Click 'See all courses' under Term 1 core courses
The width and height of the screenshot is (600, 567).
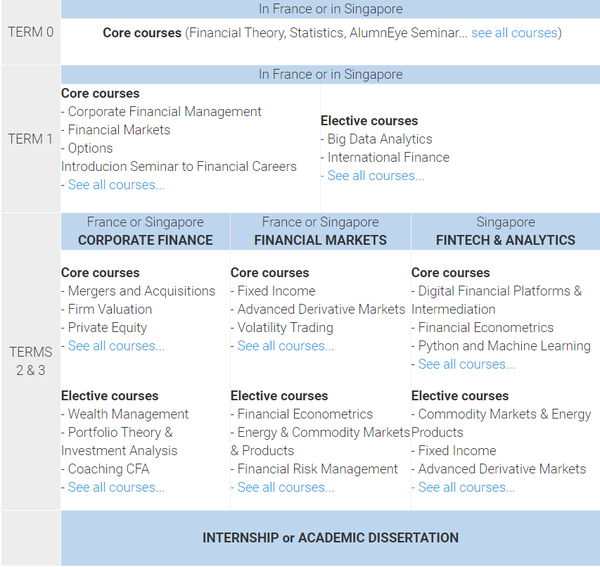pyautogui.click(x=116, y=185)
